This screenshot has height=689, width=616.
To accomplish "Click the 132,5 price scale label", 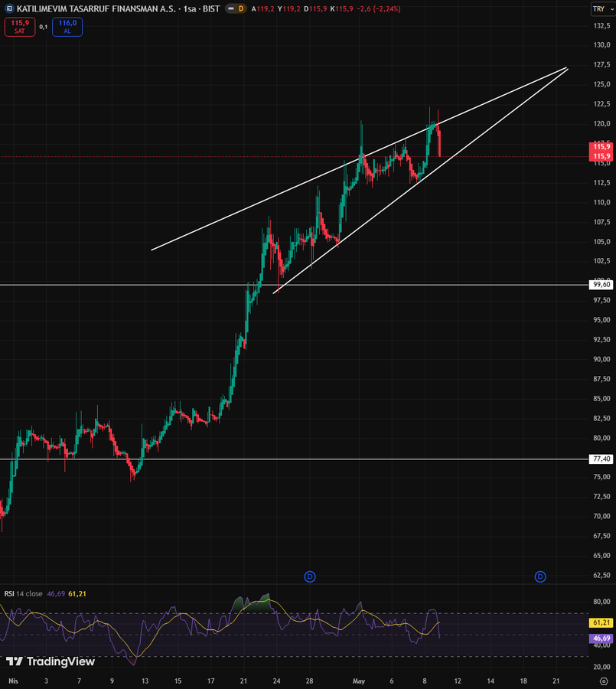I will (x=601, y=26).
